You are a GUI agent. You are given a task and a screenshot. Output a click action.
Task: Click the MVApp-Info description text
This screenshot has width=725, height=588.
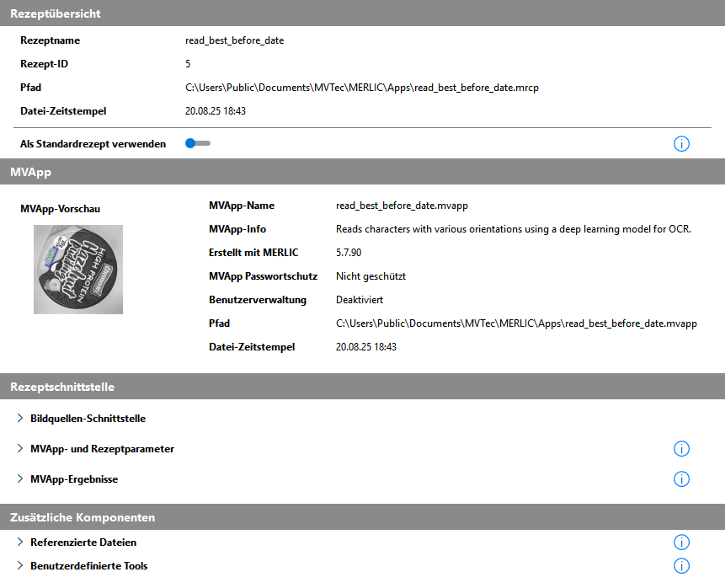point(513,229)
